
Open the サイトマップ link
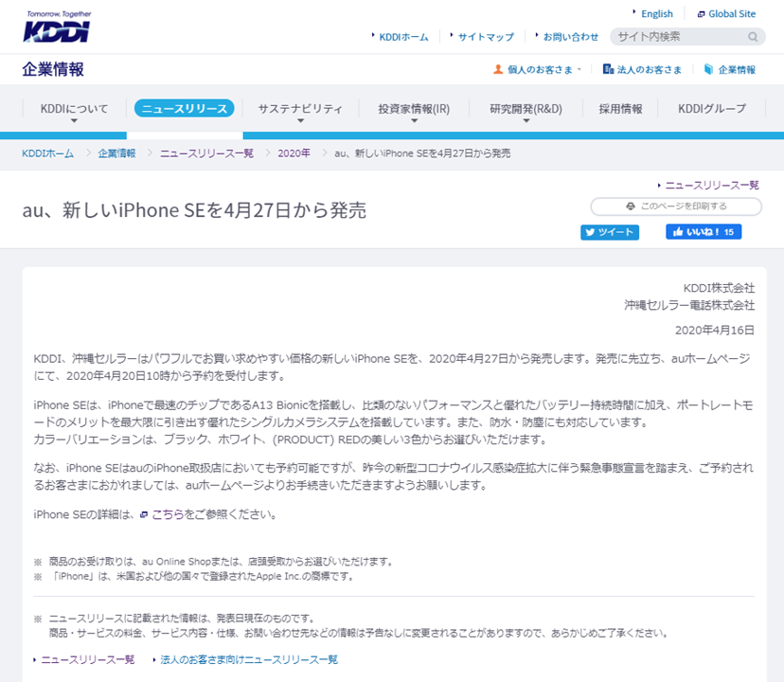[486, 37]
